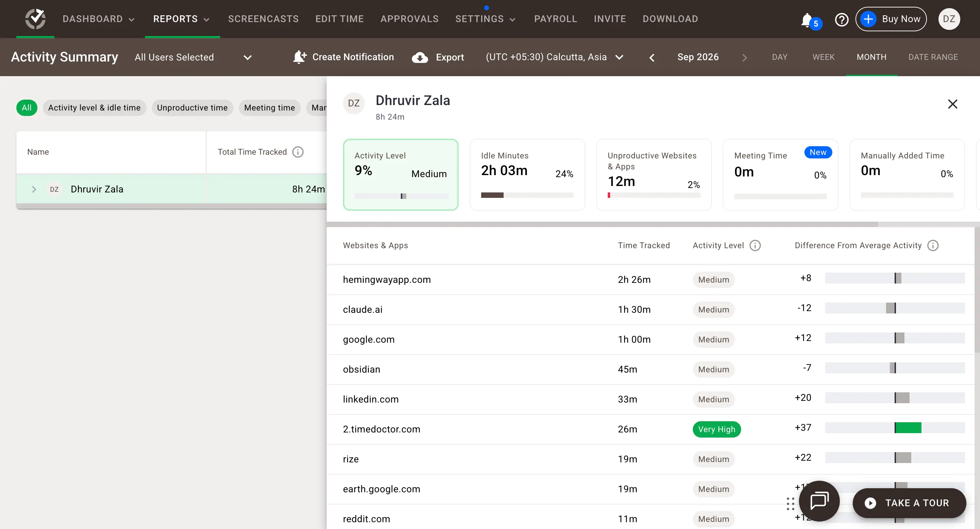The height and width of the screenshot is (529, 980).
Task: Open the notifications bell icon
Action: click(806, 20)
